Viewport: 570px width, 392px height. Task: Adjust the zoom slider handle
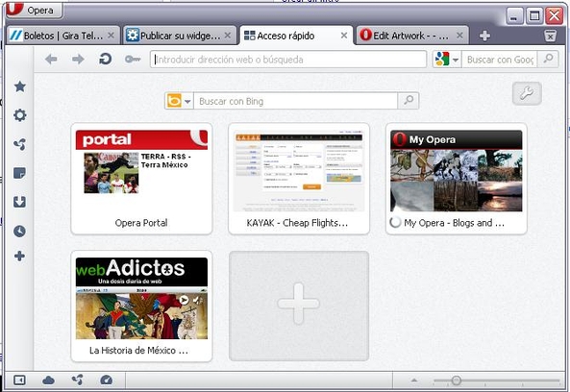(x=457, y=380)
